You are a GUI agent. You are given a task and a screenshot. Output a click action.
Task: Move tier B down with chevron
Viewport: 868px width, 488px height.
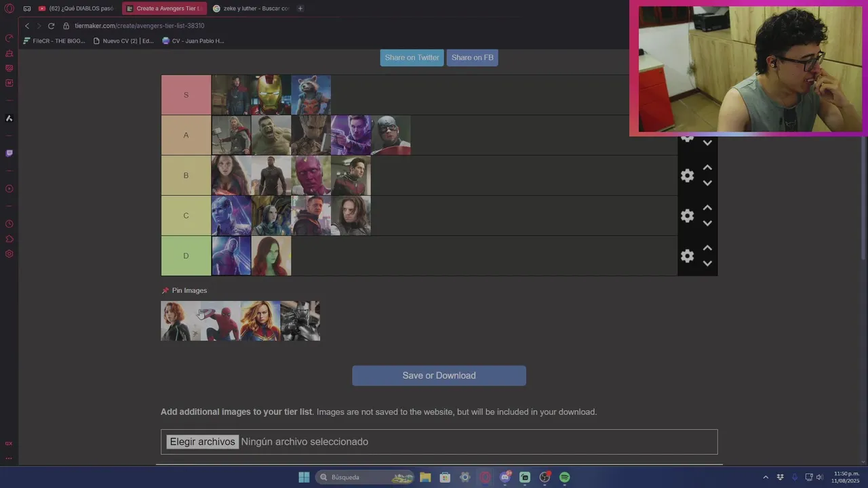(707, 183)
